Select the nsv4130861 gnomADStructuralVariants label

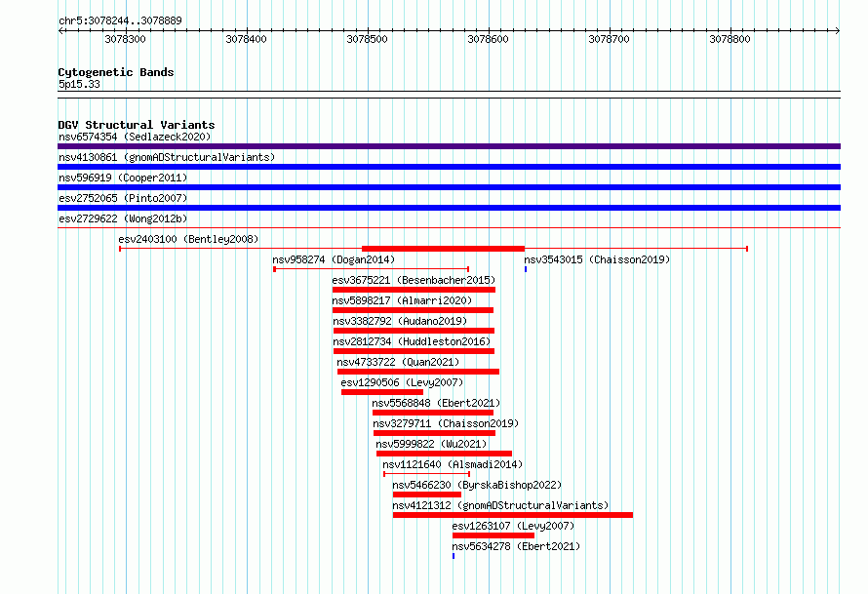click(x=167, y=157)
